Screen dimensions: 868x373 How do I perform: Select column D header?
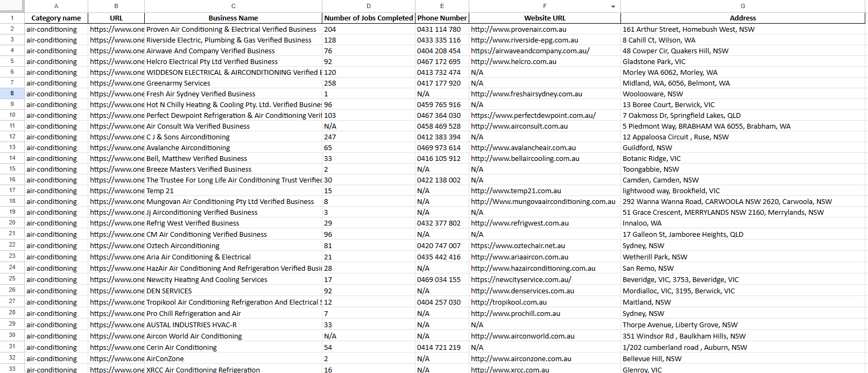(x=369, y=6)
